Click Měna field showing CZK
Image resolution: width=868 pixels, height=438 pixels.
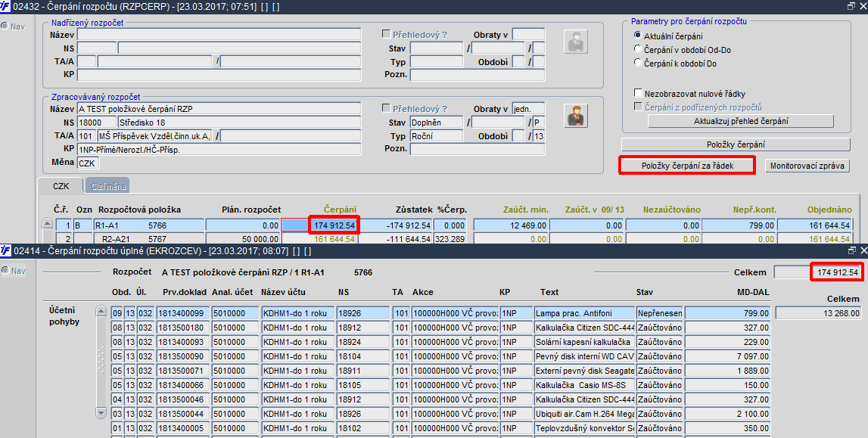88,163
